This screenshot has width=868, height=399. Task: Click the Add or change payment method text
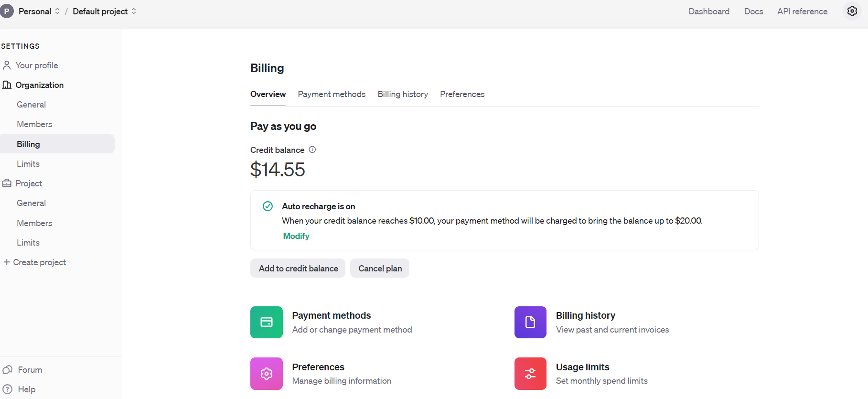click(352, 330)
